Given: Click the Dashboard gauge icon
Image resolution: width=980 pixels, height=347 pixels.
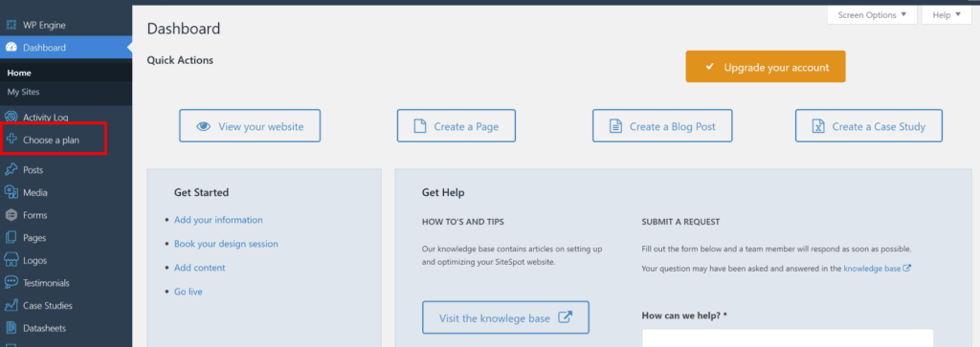Looking at the screenshot, I should click(x=11, y=48).
